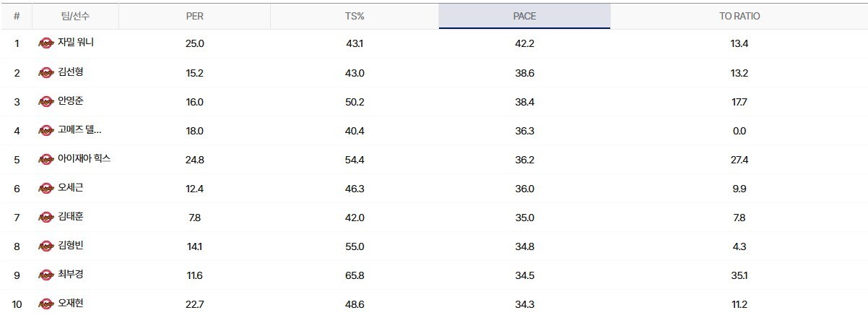Sort table by PER column
868x318 pixels.
click(x=194, y=16)
